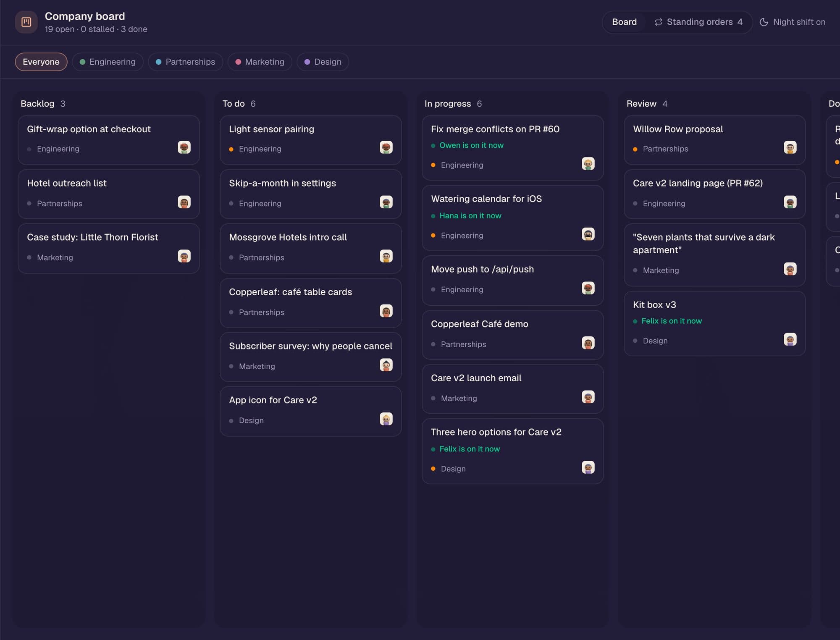Click avatar on Fix merge conflicts card
Screen dimensions: 840x640
coord(588,164)
